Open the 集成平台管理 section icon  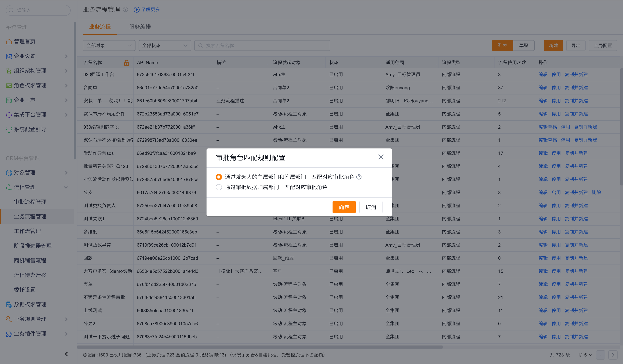click(9, 115)
